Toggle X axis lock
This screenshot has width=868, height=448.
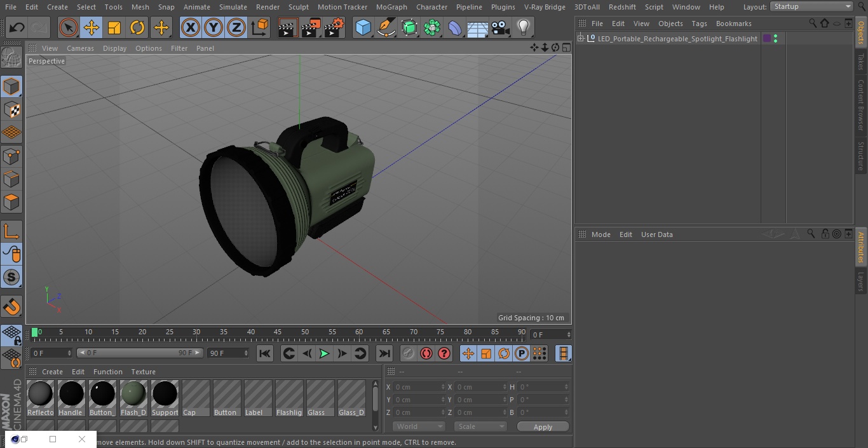point(191,27)
